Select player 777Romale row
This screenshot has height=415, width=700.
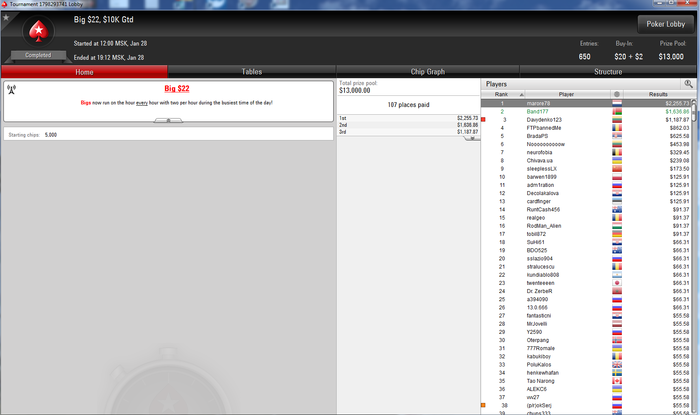click(x=586, y=348)
